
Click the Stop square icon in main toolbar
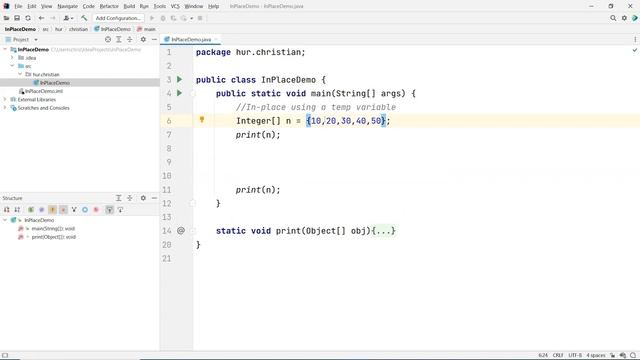point(200,18)
